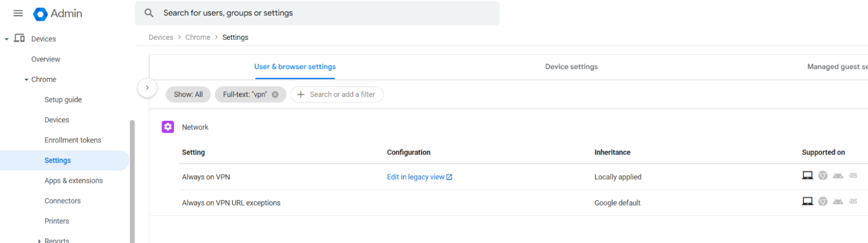Click the Android icon on Always on VPN row
Image resolution: width=868 pixels, height=243 pixels.
pos(838,176)
